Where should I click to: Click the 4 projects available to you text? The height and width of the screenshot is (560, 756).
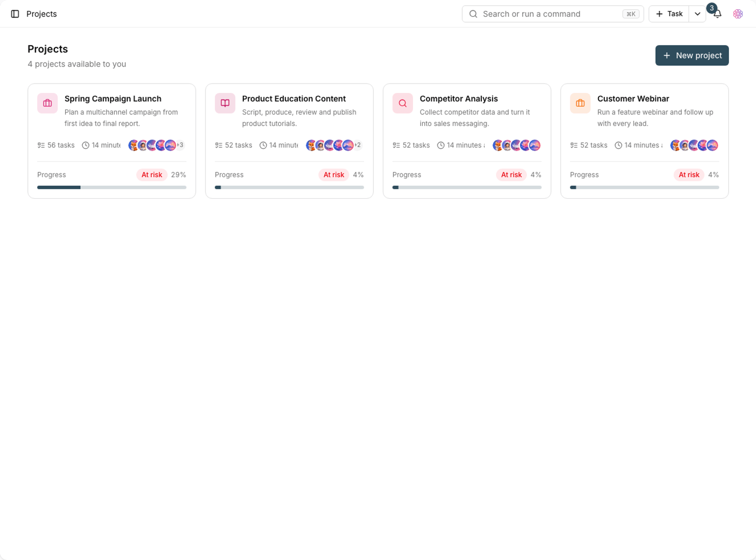click(x=77, y=64)
